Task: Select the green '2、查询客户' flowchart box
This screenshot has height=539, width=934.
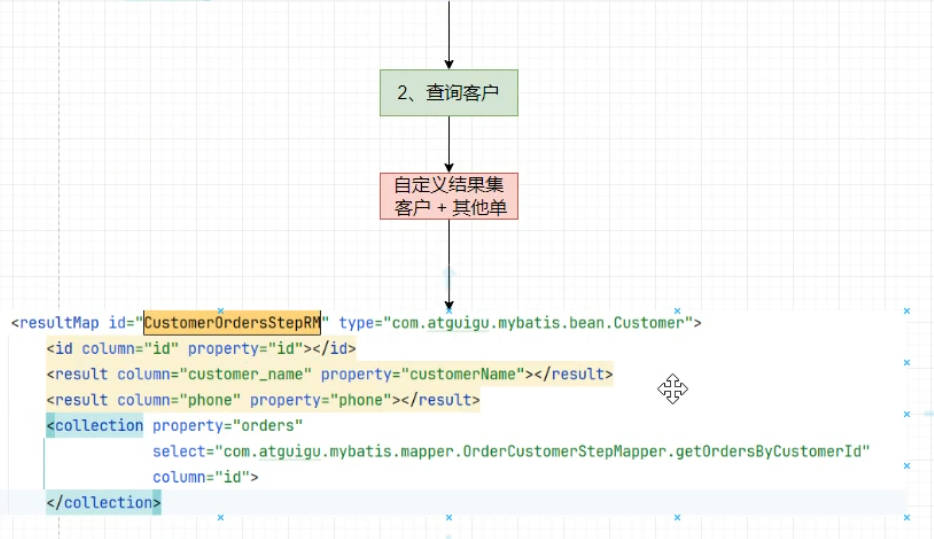Action: (x=449, y=93)
